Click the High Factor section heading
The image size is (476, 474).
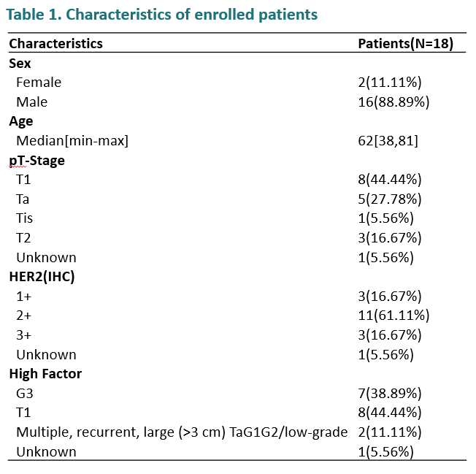45,374
